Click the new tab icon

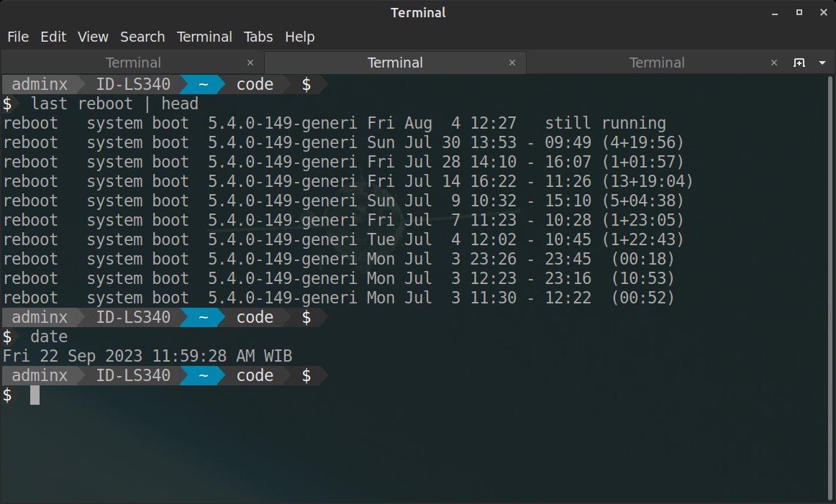point(799,63)
